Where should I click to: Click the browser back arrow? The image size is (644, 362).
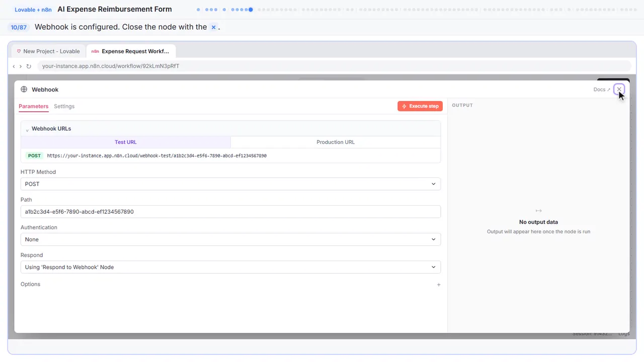(14, 66)
